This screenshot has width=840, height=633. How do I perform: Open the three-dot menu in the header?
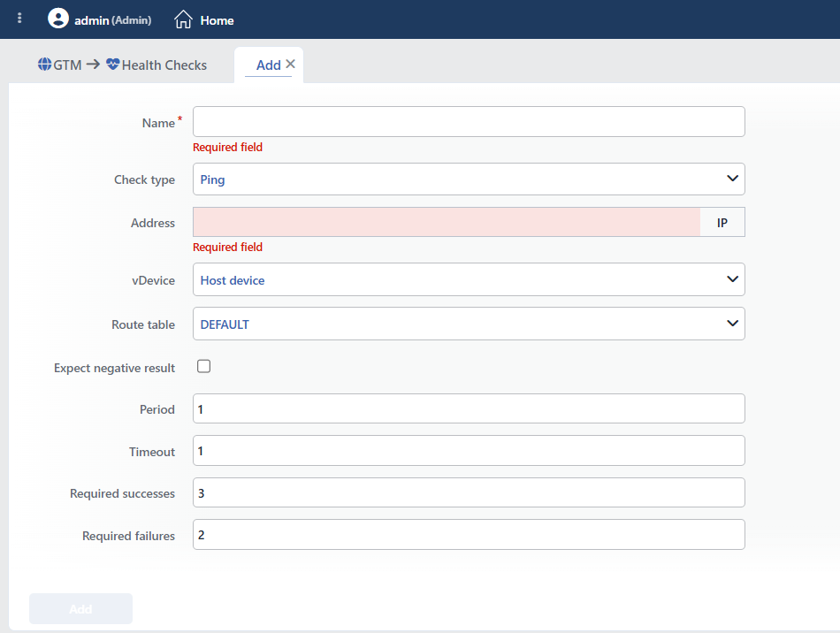coord(19,19)
